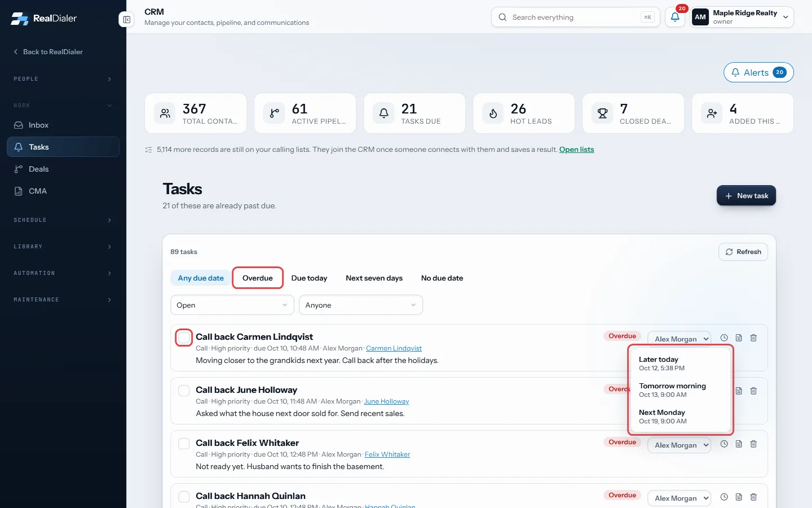Delete the June Holloway task with the trash icon

pos(753,391)
